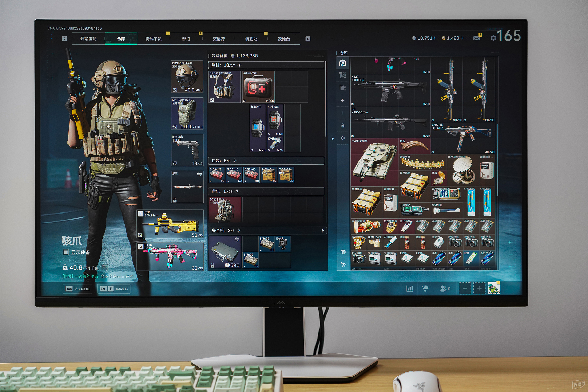Select the 战地医疗箱 in chest rig

point(258,87)
